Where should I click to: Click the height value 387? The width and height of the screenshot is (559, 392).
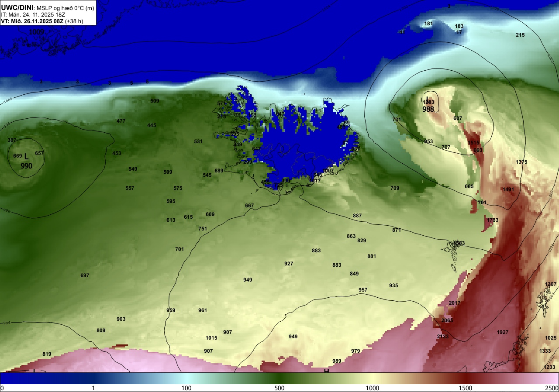pyautogui.click(x=12, y=140)
